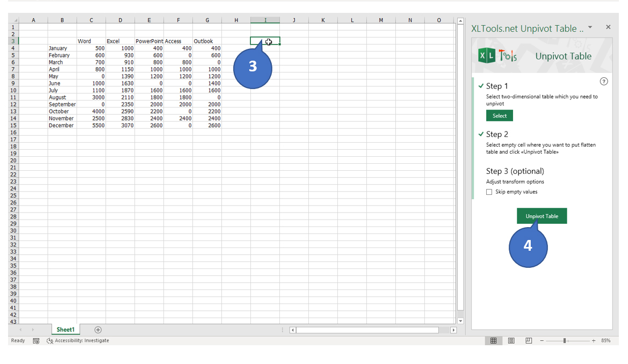Open the macro recording status bar icon
This screenshot has height=364, width=628.
tap(36, 341)
